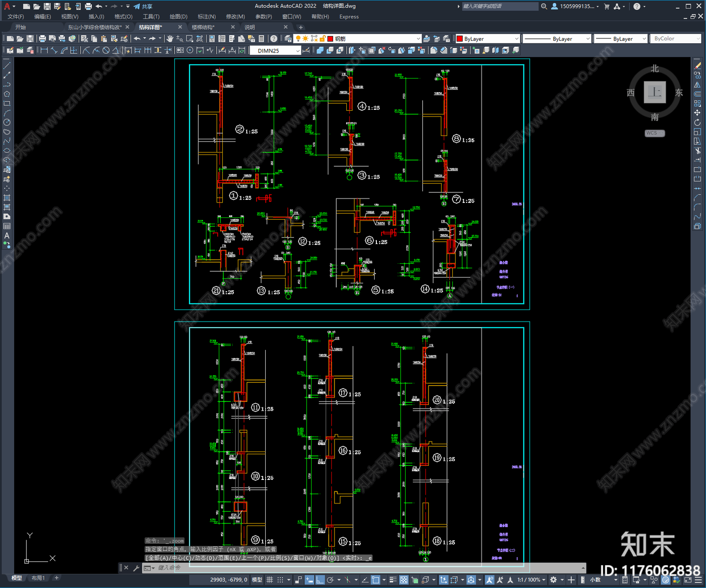Click the keyword search box in title bar
The width and height of the screenshot is (706, 588).
click(500, 6)
